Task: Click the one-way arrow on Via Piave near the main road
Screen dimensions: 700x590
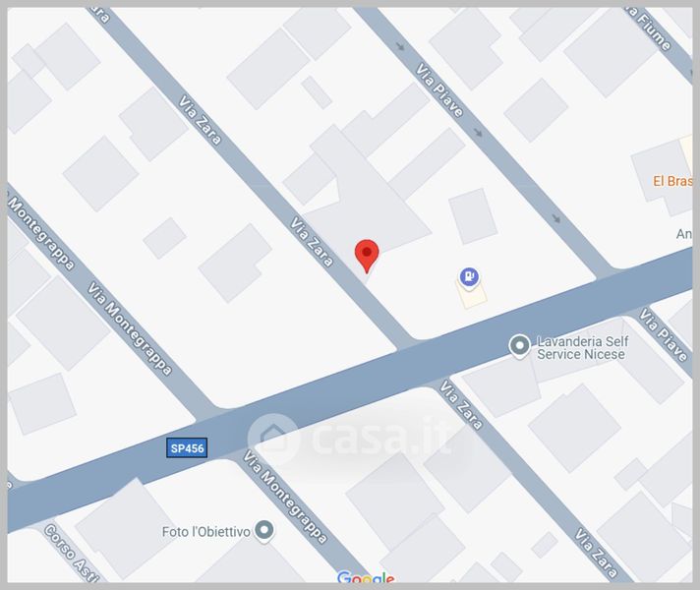Action: click(x=555, y=218)
